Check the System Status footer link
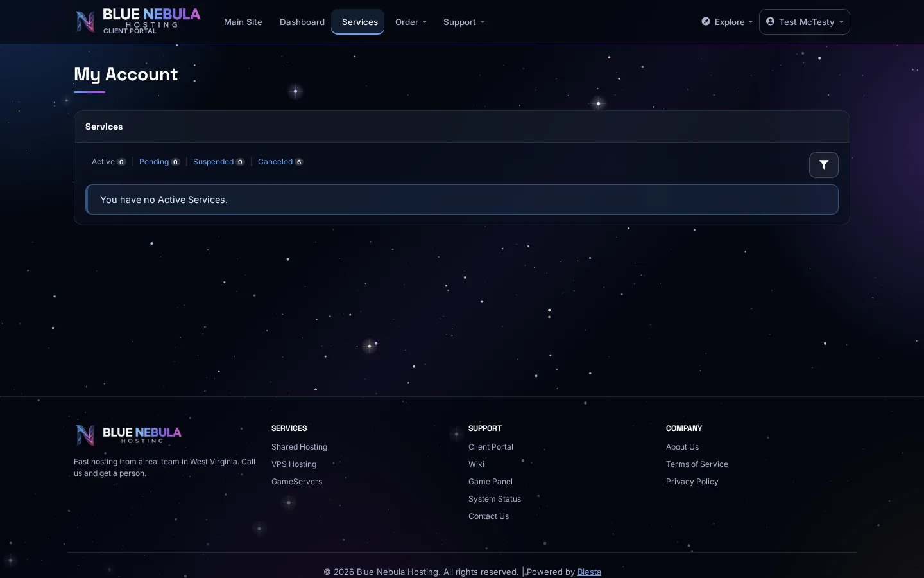 (495, 499)
